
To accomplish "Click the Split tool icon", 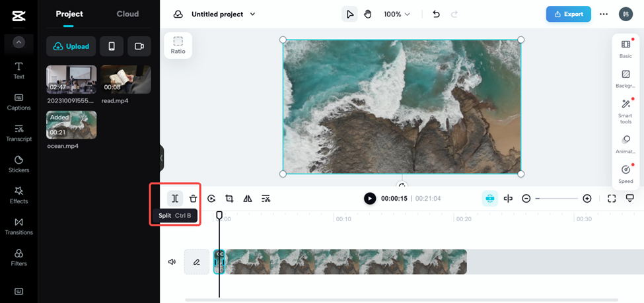I will coord(175,199).
